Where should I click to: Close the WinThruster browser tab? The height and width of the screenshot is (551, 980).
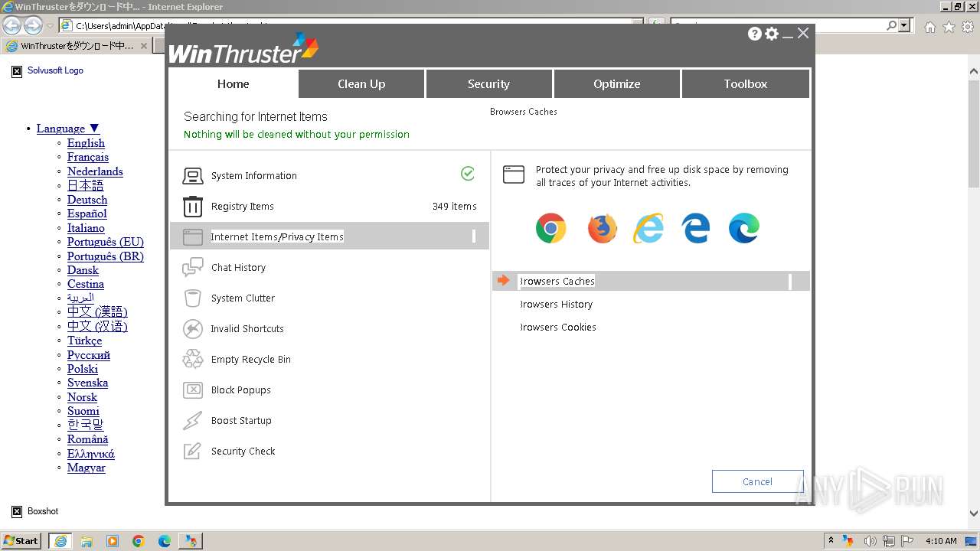143,46
